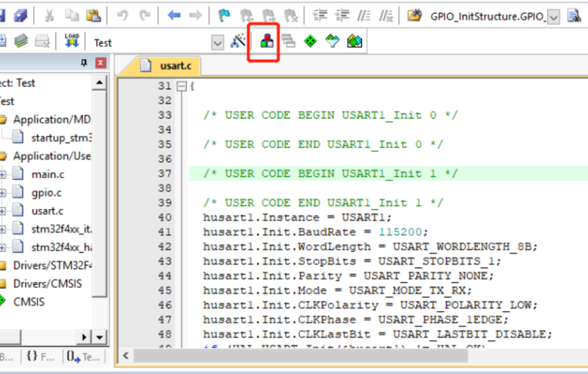Click line 40 husart1.Instance = USART1
The height and width of the screenshot is (374, 588).
pyautogui.click(x=297, y=218)
